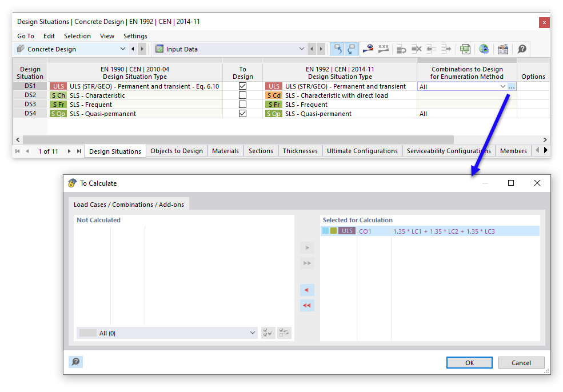
Task: Switch to Objects to Design tab
Action: 177,151
